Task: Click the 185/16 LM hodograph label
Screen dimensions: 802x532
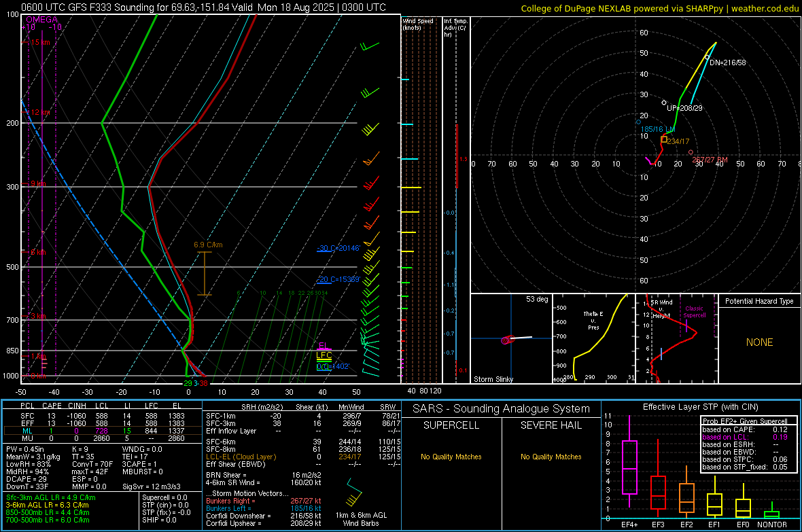Action: pyautogui.click(x=658, y=129)
